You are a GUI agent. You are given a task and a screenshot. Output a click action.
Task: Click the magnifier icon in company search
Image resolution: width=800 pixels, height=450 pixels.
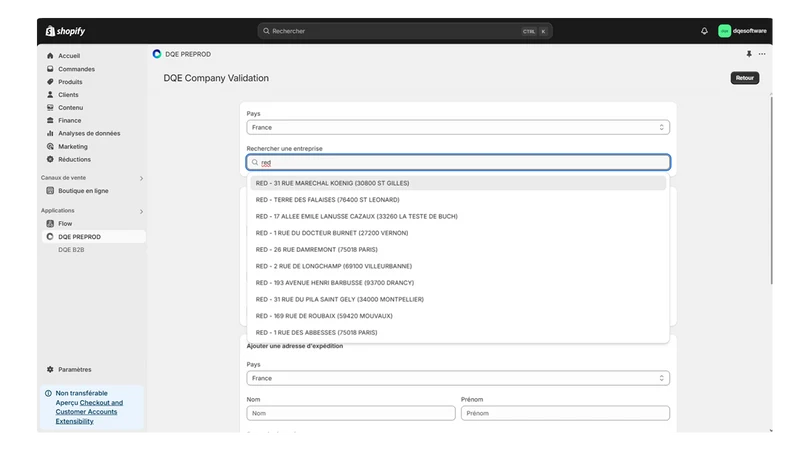click(x=255, y=162)
